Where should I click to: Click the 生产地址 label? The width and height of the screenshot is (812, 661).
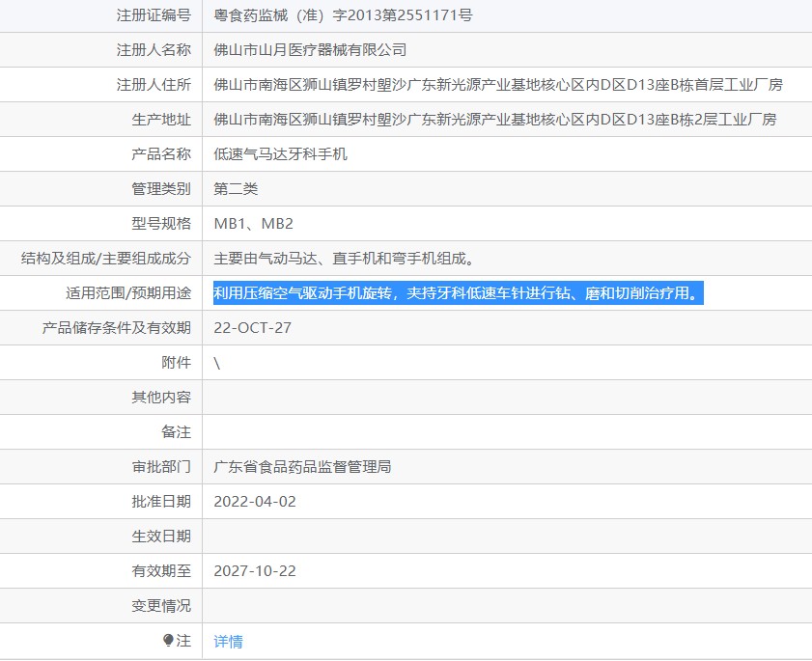pos(161,120)
